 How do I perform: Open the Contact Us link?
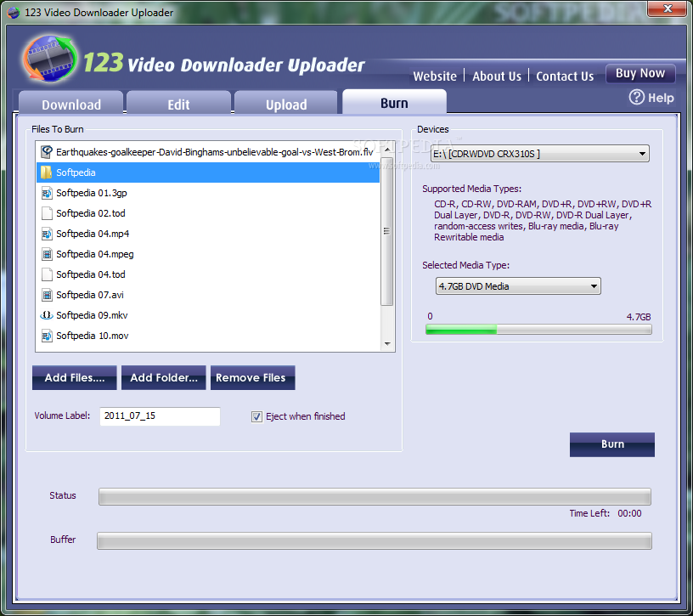coord(565,76)
